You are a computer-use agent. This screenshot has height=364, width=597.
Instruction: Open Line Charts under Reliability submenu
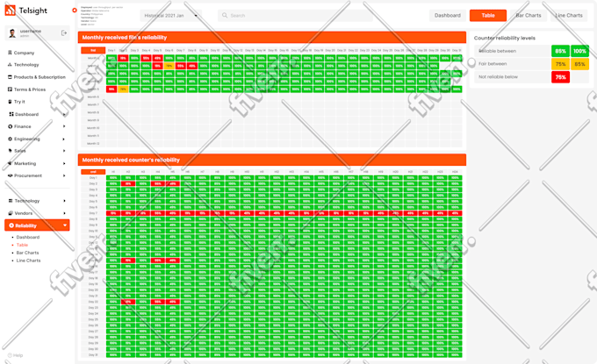pyautogui.click(x=28, y=261)
